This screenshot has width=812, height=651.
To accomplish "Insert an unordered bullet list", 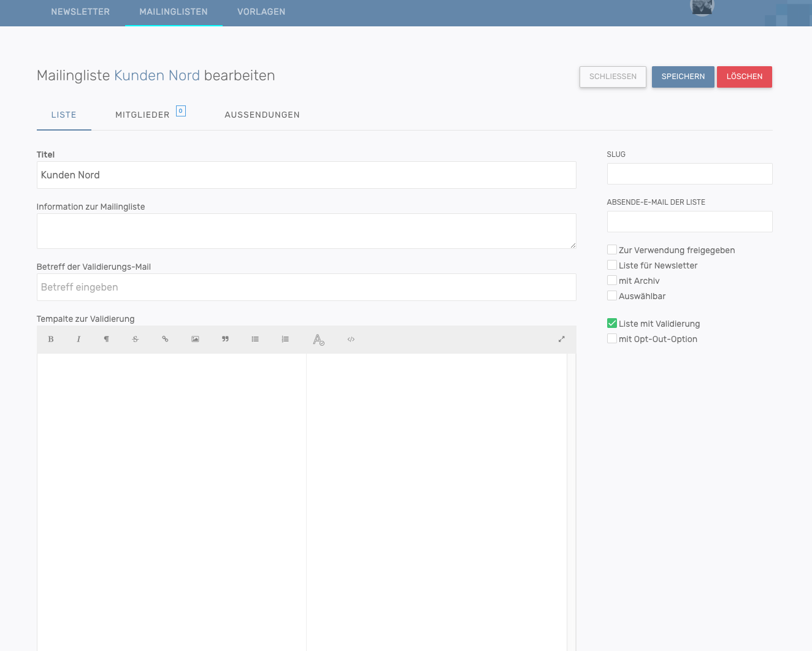I will pyautogui.click(x=255, y=339).
